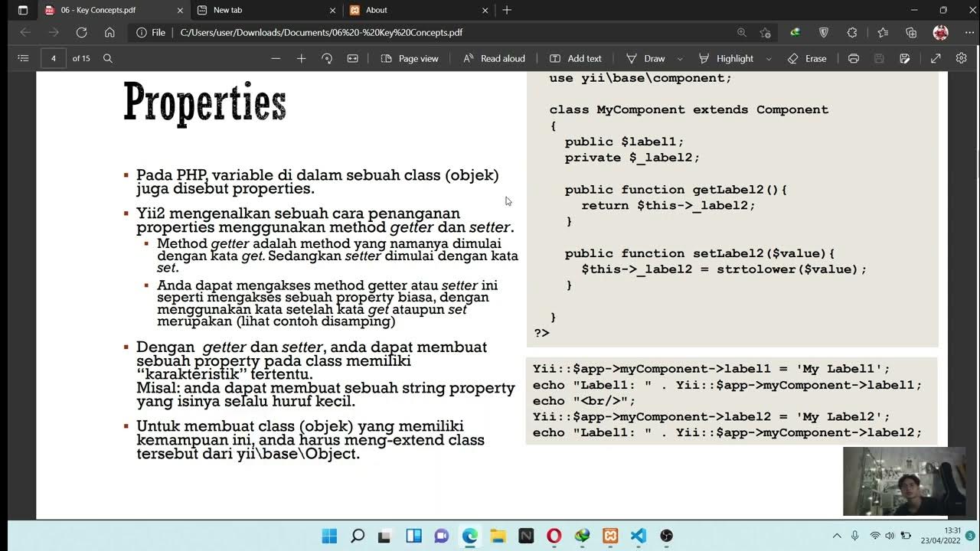The width and height of the screenshot is (980, 551).
Task: Open Page view options
Action: 410,58
